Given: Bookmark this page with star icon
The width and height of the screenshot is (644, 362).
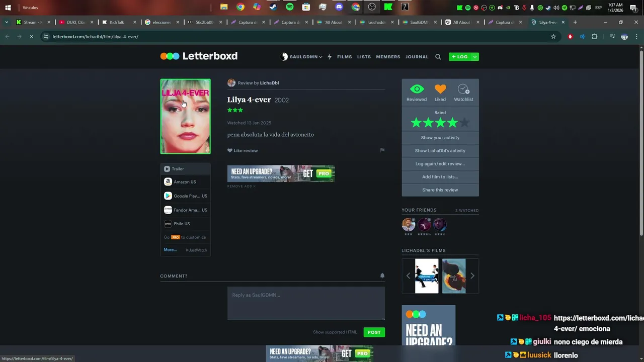Looking at the screenshot, I should (x=553, y=37).
